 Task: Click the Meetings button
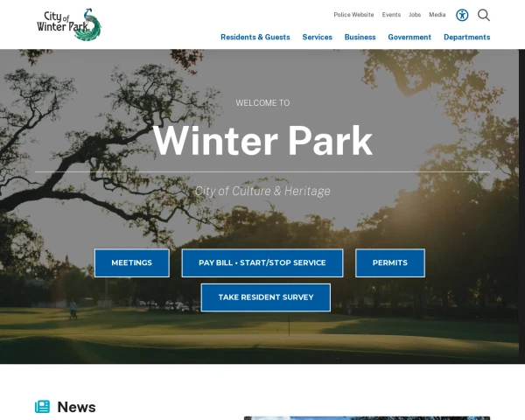(132, 262)
